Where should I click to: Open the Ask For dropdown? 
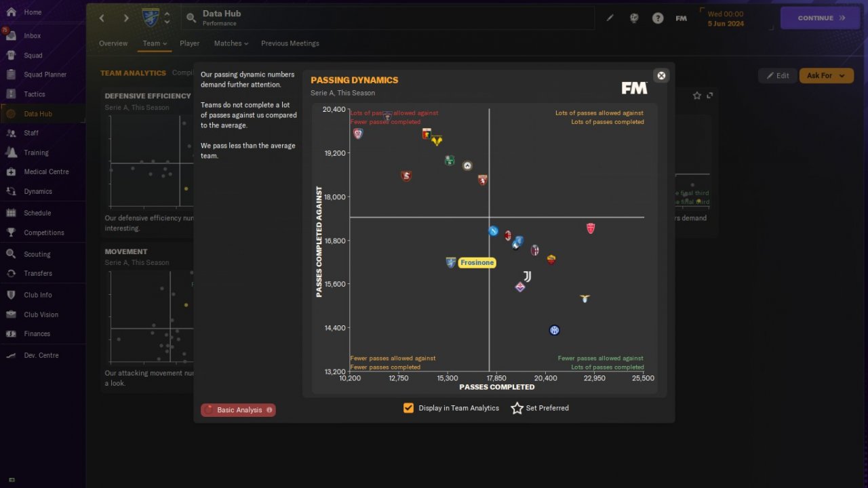(826, 76)
